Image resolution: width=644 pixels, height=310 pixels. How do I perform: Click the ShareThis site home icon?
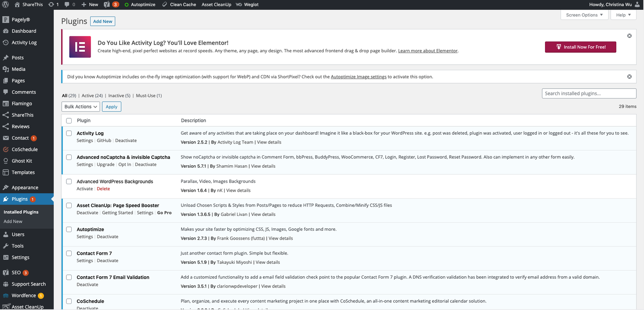click(x=17, y=4)
